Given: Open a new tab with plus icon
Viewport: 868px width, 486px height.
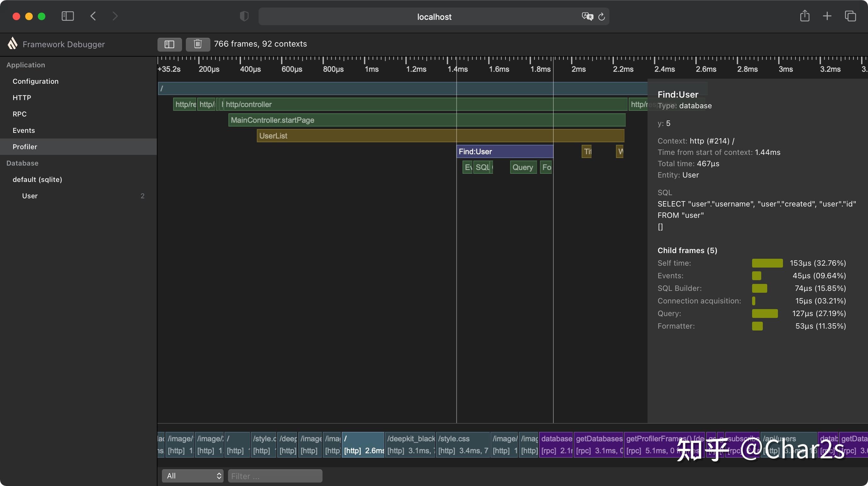Looking at the screenshot, I should click(827, 16).
